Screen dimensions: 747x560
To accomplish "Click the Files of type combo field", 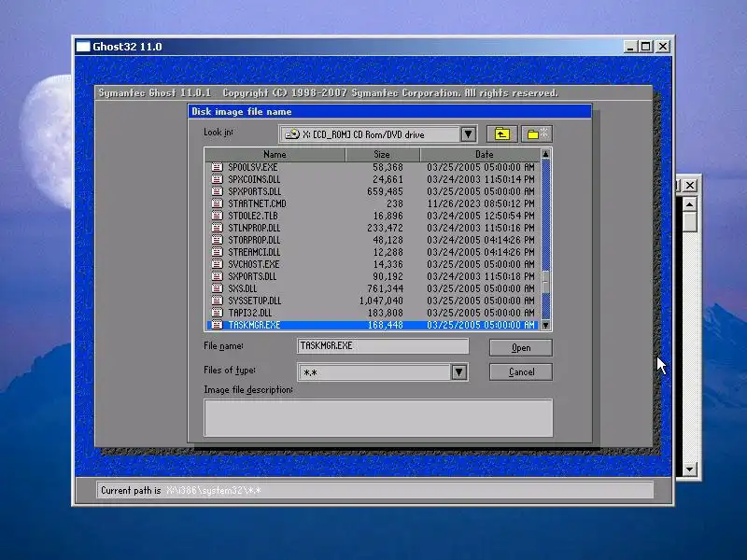I will pyautogui.click(x=383, y=371).
